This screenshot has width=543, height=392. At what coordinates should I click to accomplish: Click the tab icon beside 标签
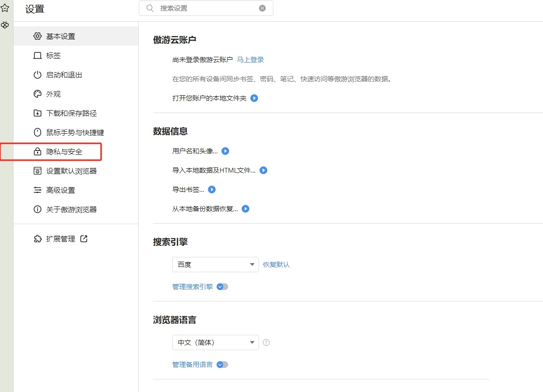38,55
